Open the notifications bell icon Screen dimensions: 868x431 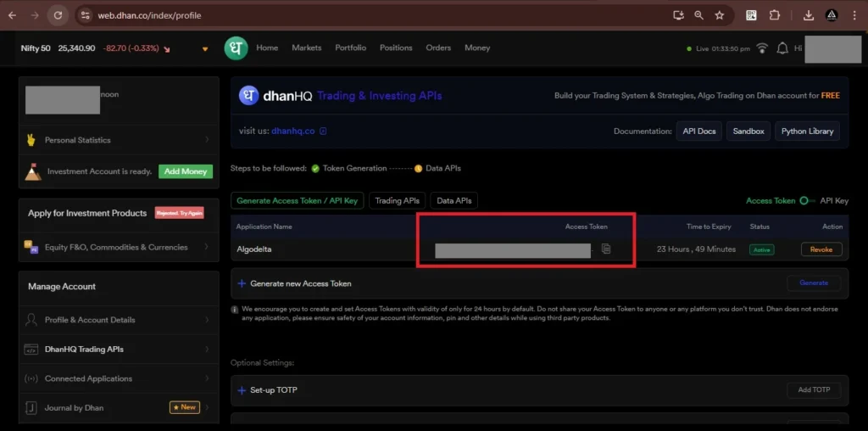pyautogui.click(x=782, y=48)
